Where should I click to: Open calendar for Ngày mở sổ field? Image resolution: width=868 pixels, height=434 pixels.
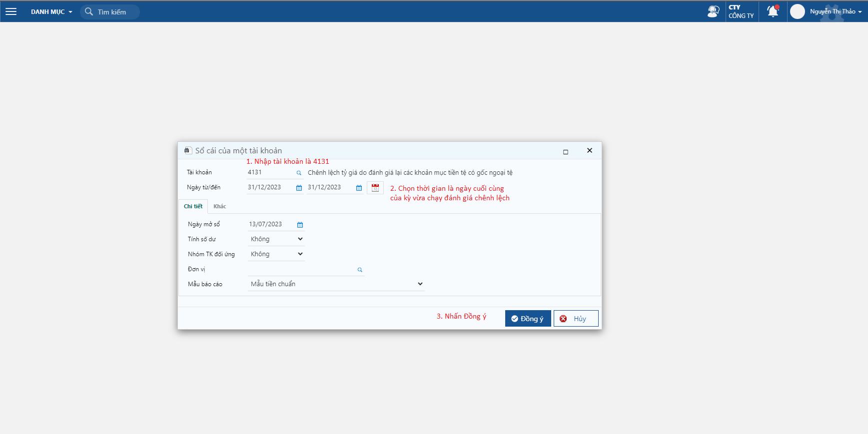[300, 225]
